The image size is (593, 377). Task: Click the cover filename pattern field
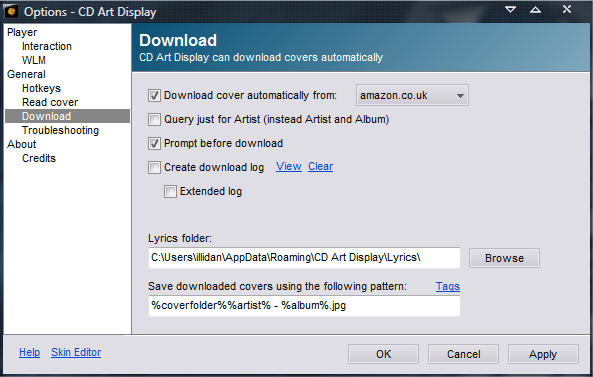click(x=304, y=306)
